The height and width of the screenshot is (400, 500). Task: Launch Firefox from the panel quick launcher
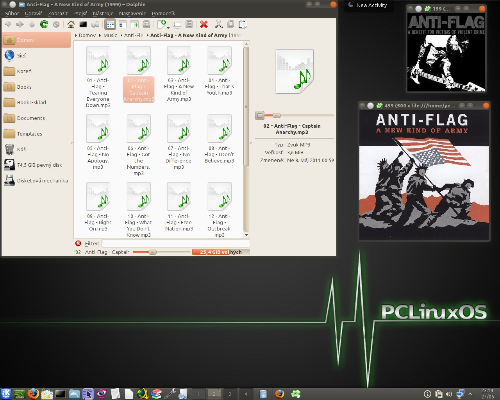(x=33, y=394)
